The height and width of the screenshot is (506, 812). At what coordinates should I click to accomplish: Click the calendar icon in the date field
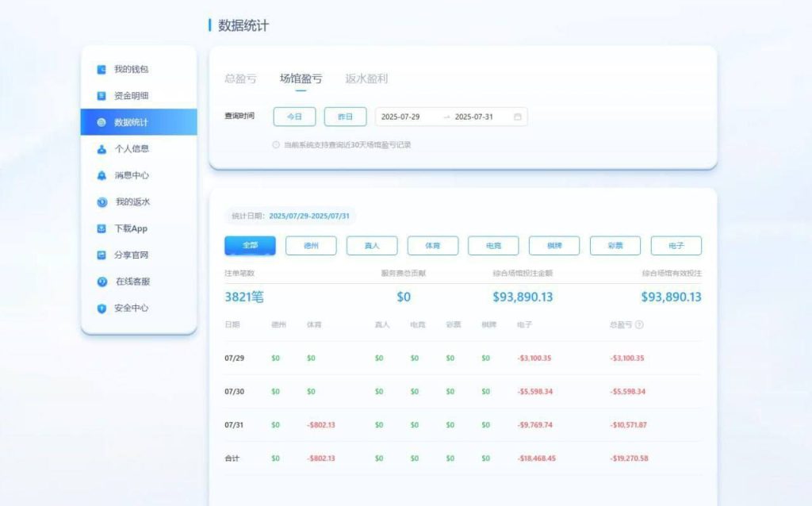(x=517, y=117)
